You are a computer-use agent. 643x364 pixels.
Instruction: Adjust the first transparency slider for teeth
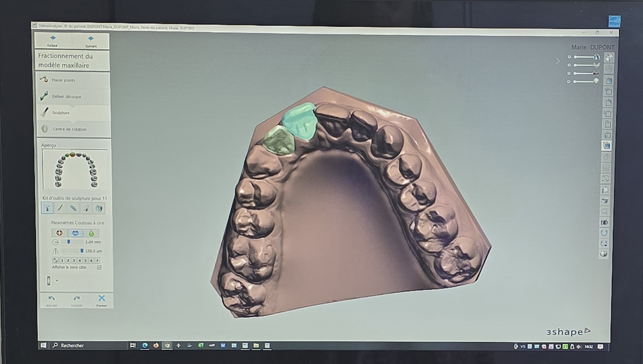pos(587,57)
